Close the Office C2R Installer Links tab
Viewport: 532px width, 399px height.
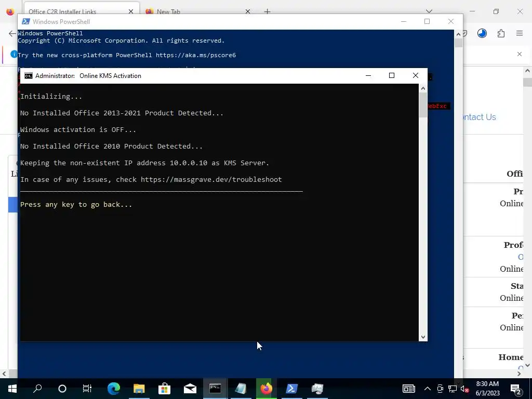click(x=131, y=11)
